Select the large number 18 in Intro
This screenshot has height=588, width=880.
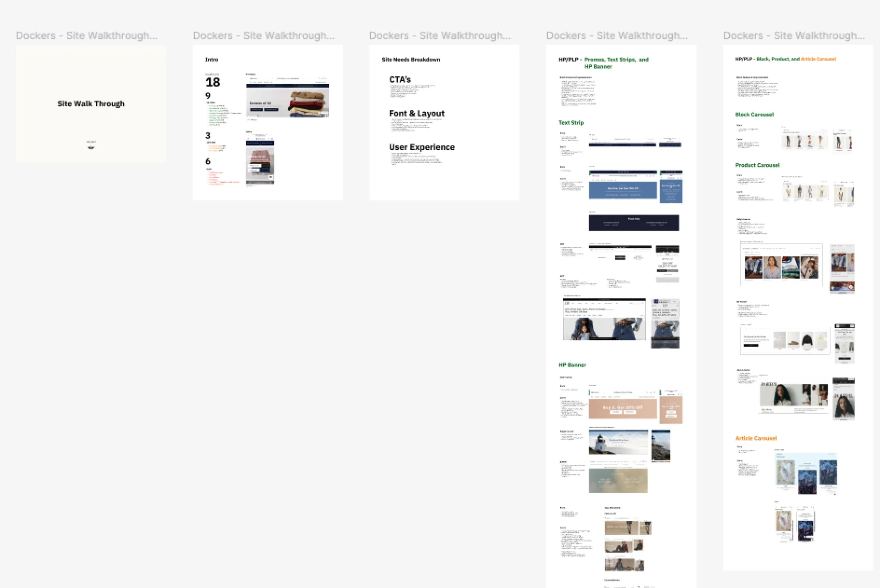tap(213, 82)
